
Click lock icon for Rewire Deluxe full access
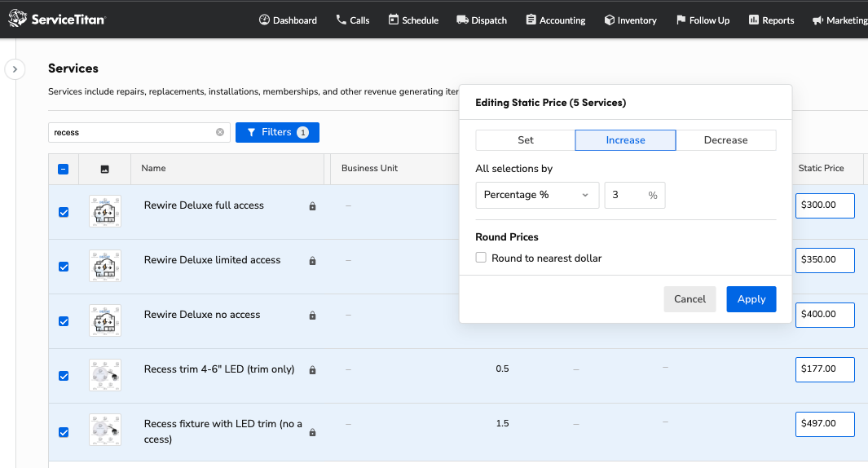312,206
